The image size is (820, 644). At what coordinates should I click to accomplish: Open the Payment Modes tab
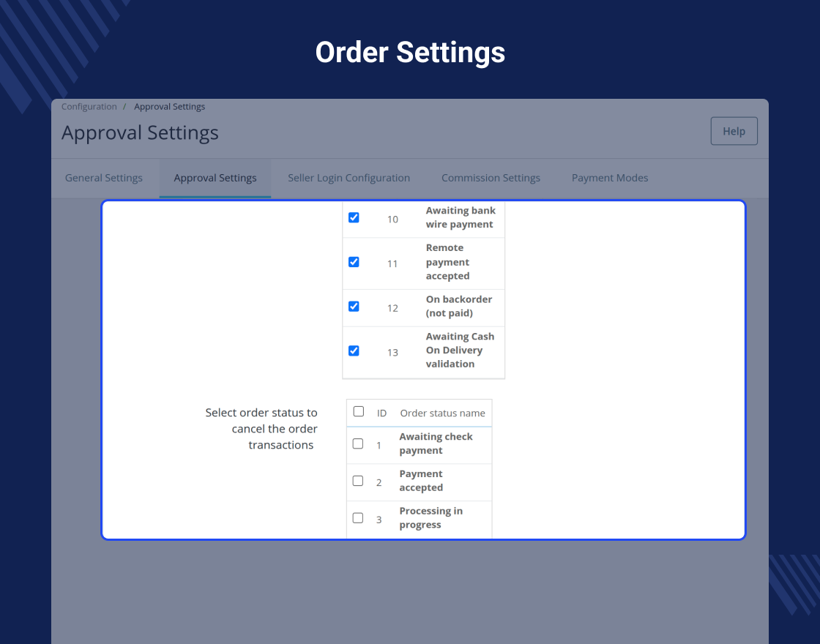click(x=610, y=178)
